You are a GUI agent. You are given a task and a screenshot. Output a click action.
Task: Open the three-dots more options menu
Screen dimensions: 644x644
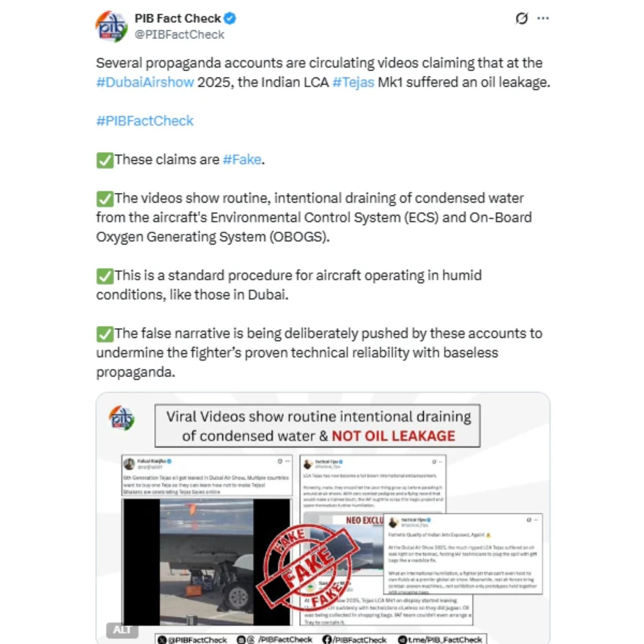point(543,19)
